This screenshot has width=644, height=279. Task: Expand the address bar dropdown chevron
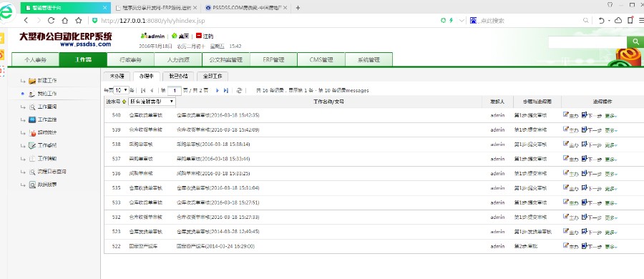[x=462, y=21]
